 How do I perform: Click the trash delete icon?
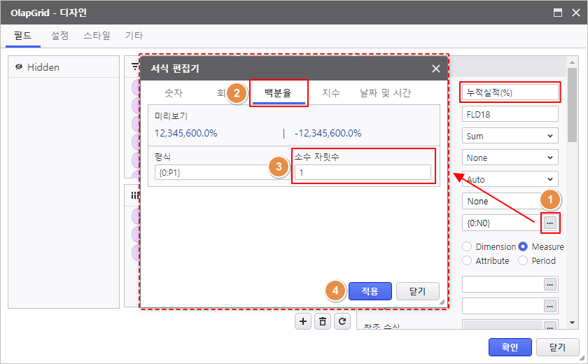click(323, 321)
